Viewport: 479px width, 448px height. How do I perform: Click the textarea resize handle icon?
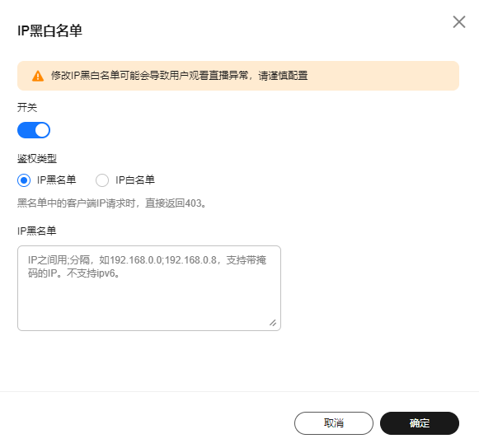point(273,323)
